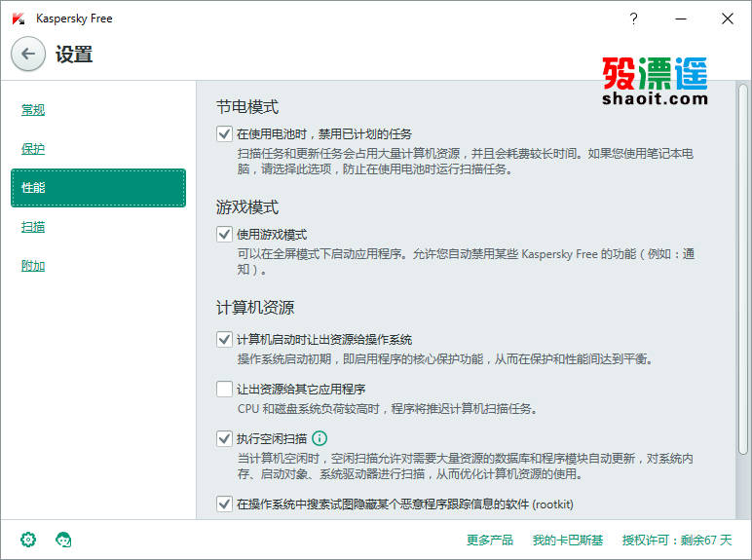Switch to the 扫描 settings section
The height and width of the screenshot is (560, 752).
pyautogui.click(x=33, y=227)
